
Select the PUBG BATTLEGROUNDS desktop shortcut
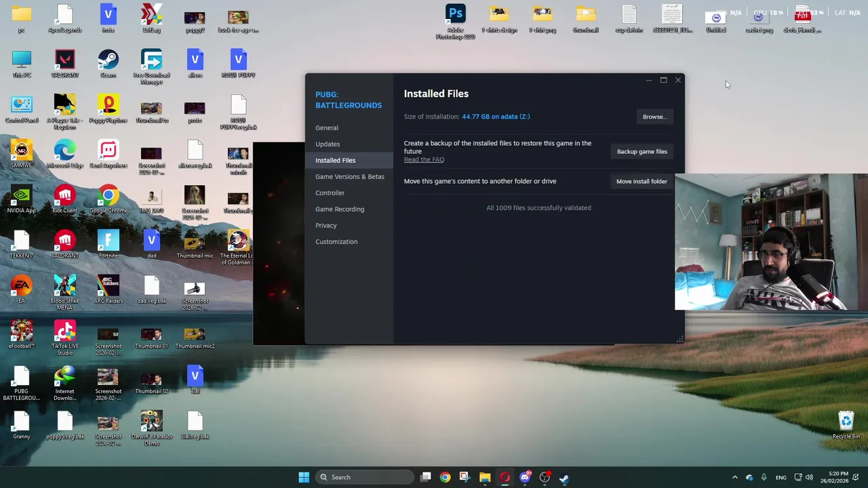click(x=21, y=383)
